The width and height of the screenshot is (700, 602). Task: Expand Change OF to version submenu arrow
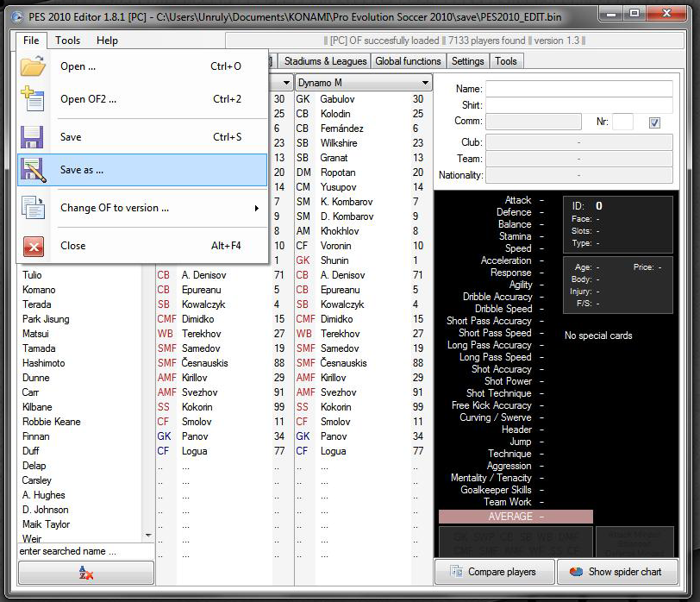click(x=257, y=208)
